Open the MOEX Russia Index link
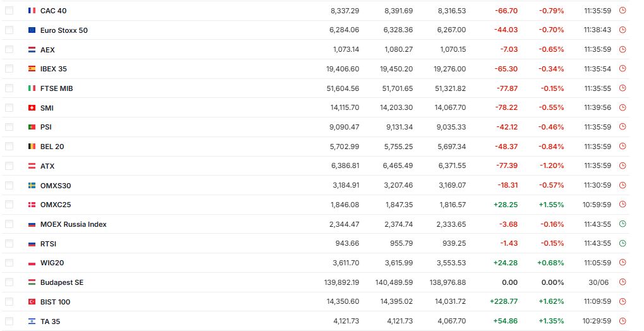Viewport: 644px width, 331px height. click(73, 224)
